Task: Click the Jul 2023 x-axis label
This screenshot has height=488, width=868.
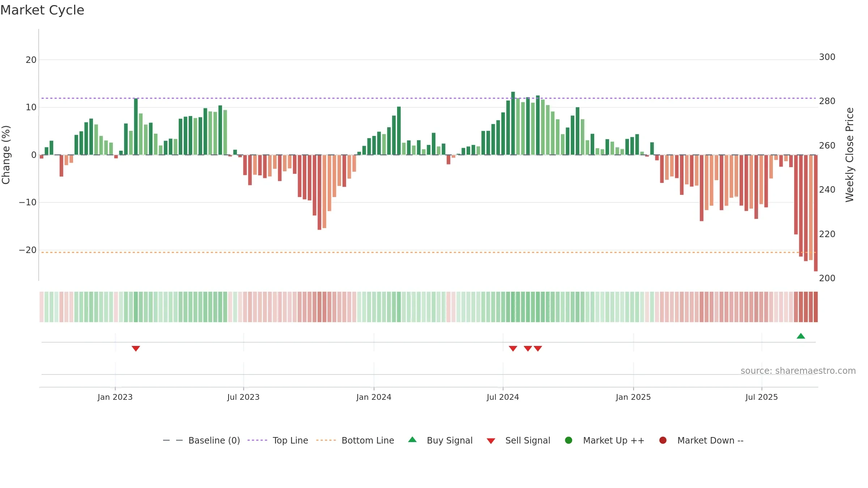Action: (243, 397)
